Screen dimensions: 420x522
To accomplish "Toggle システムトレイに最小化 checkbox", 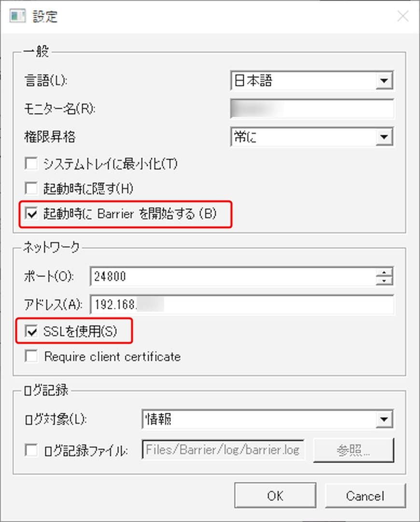I will click(31, 163).
